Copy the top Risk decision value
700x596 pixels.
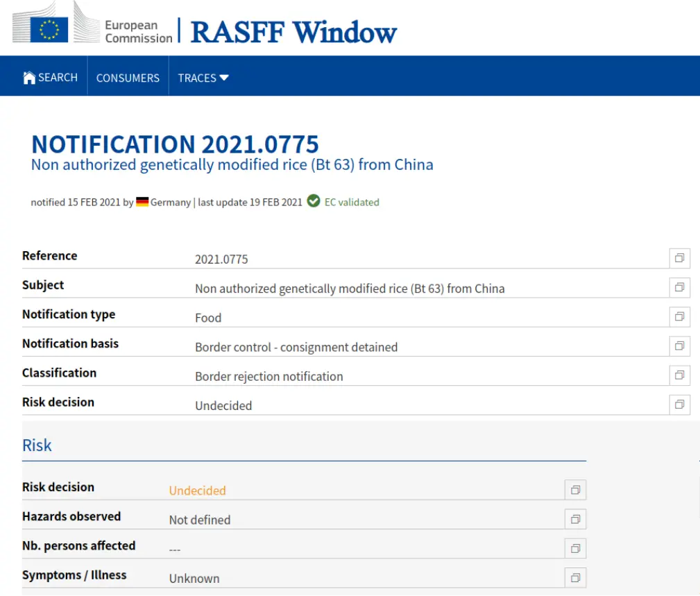[x=679, y=405]
